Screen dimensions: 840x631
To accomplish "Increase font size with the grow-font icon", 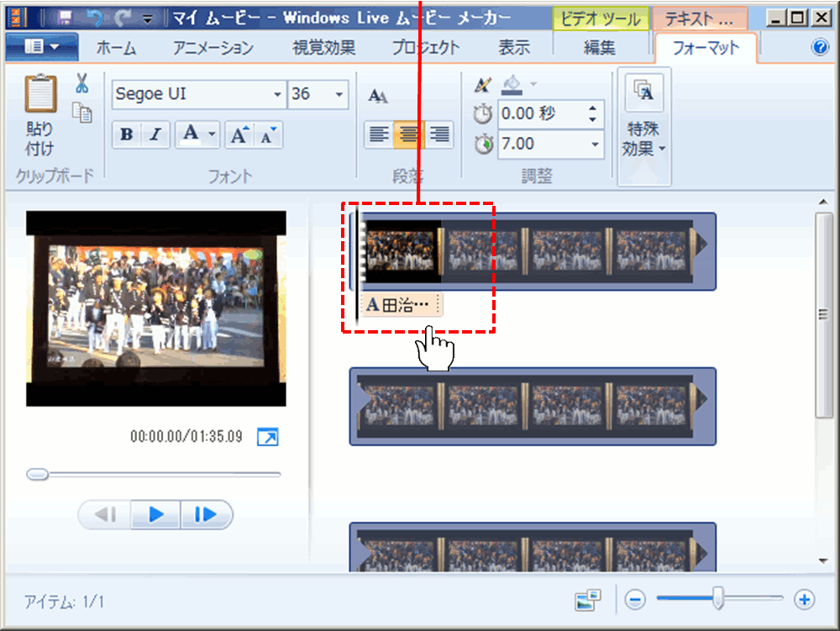I will [x=239, y=134].
